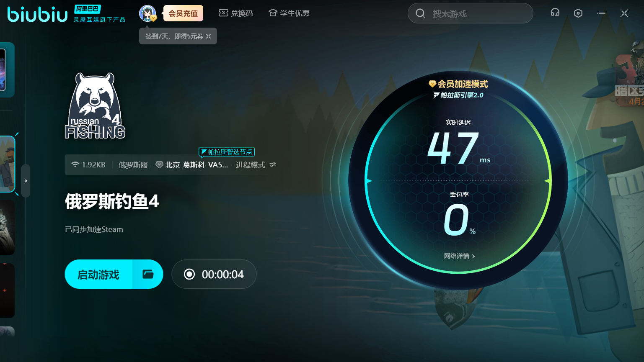The height and width of the screenshot is (362, 644).
Task: Expand 网络详情 network details
Action: click(459, 256)
